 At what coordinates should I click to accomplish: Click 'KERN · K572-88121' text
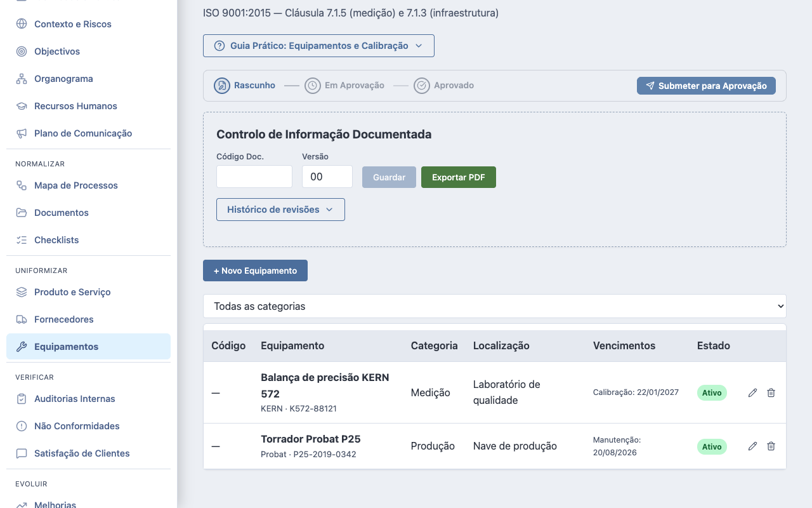[299, 409]
